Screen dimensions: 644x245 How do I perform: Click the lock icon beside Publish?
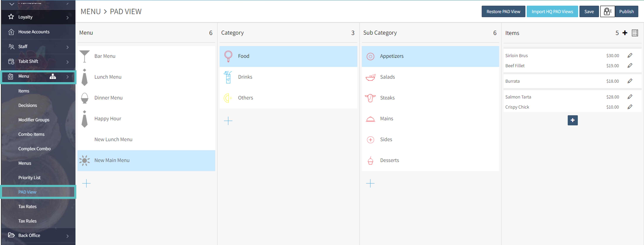pos(607,12)
